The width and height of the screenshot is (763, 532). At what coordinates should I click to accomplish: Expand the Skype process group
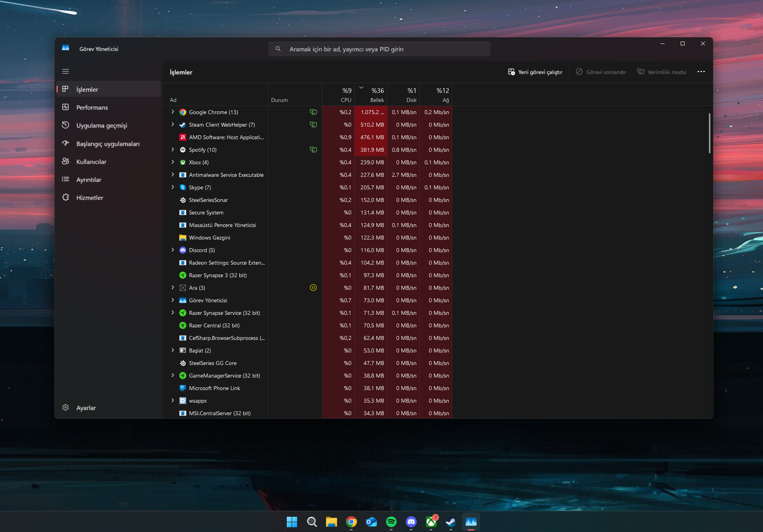[173, 187]
